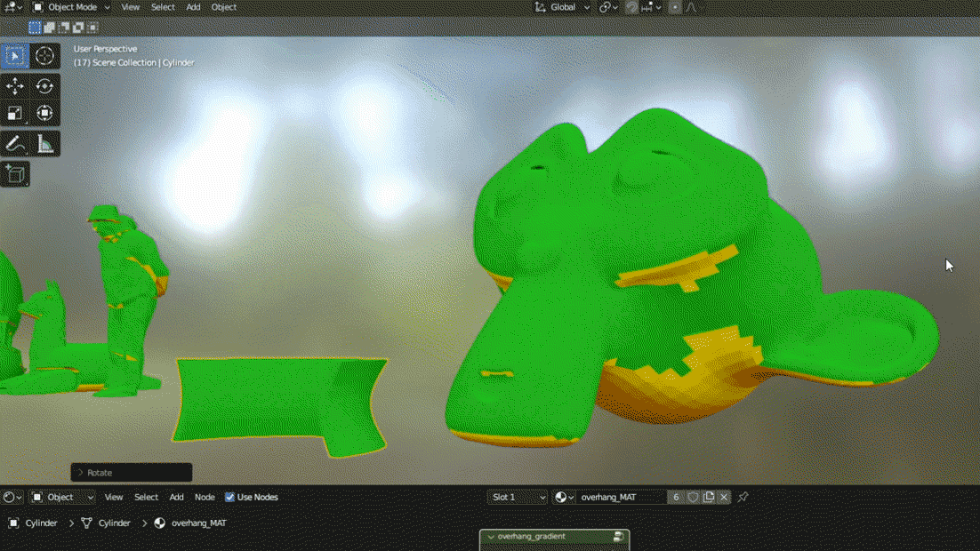Open the node editor View menu

click(x=114, y=498)
